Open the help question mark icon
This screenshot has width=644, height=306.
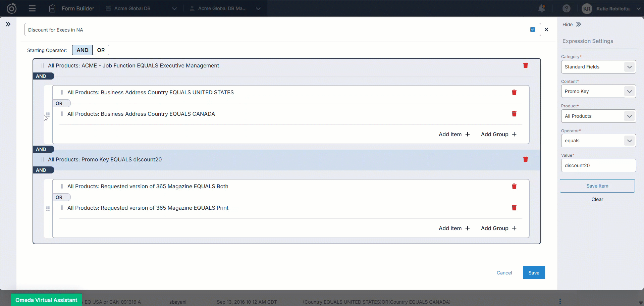point(566,8)
